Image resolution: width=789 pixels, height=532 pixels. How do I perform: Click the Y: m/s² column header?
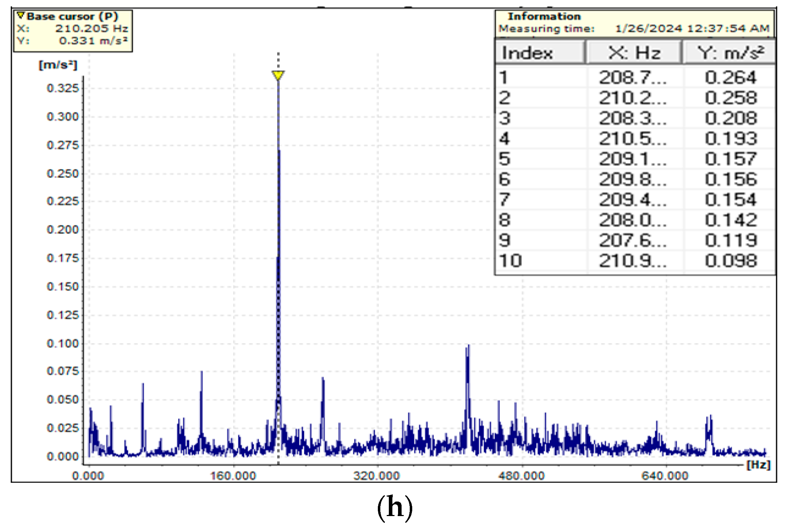(730, 53)
